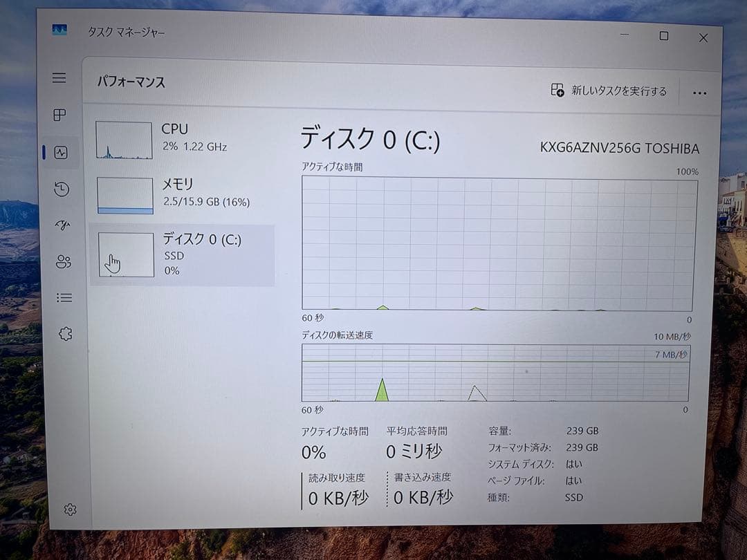Open the Details page

tap(64, 297)
